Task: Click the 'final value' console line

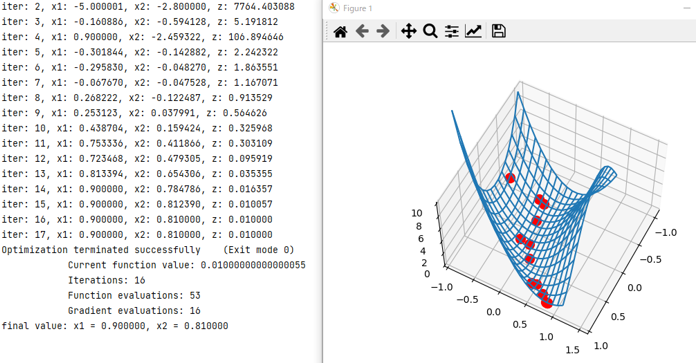Action: pos(115,326)
